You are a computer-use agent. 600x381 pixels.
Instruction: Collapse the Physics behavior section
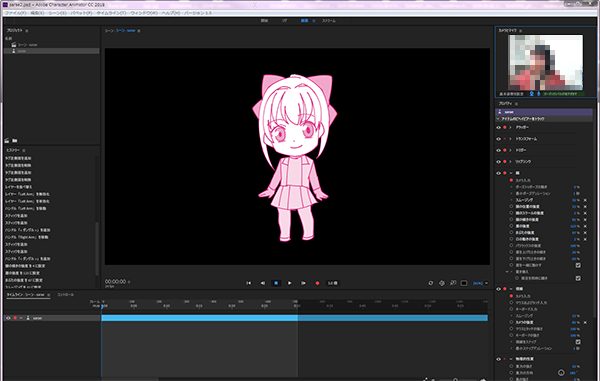[510, 359]
